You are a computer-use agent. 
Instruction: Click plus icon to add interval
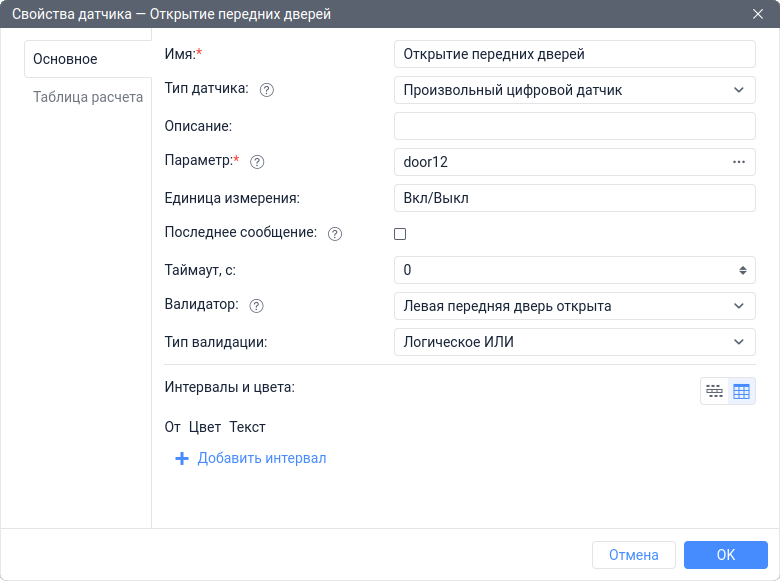pos(182,459)
